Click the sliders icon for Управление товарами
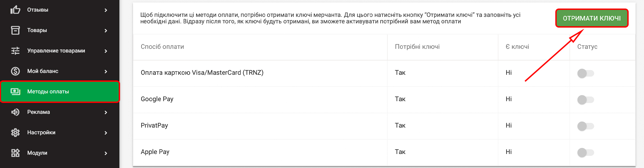The width and height of the screenshot is (644, 168). point(15,51)
